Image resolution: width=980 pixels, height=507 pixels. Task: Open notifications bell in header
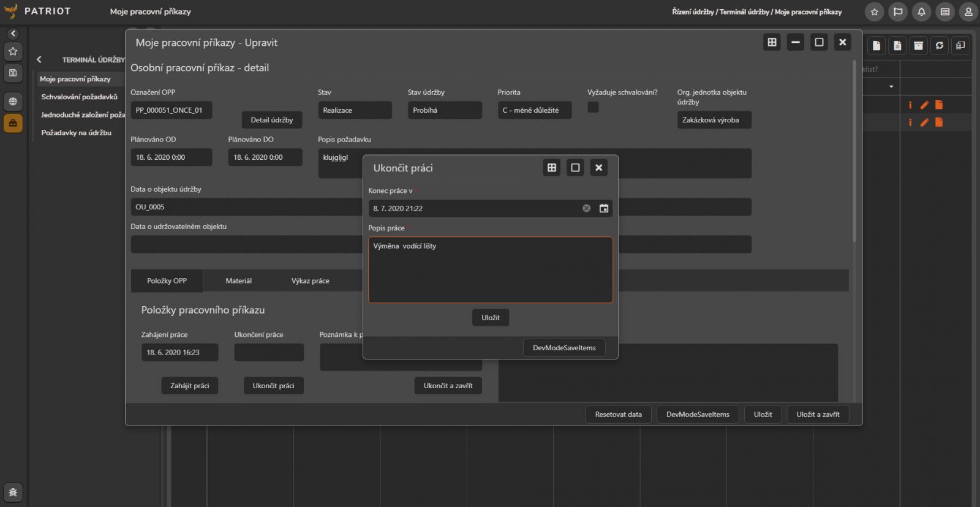coord(921,12)
